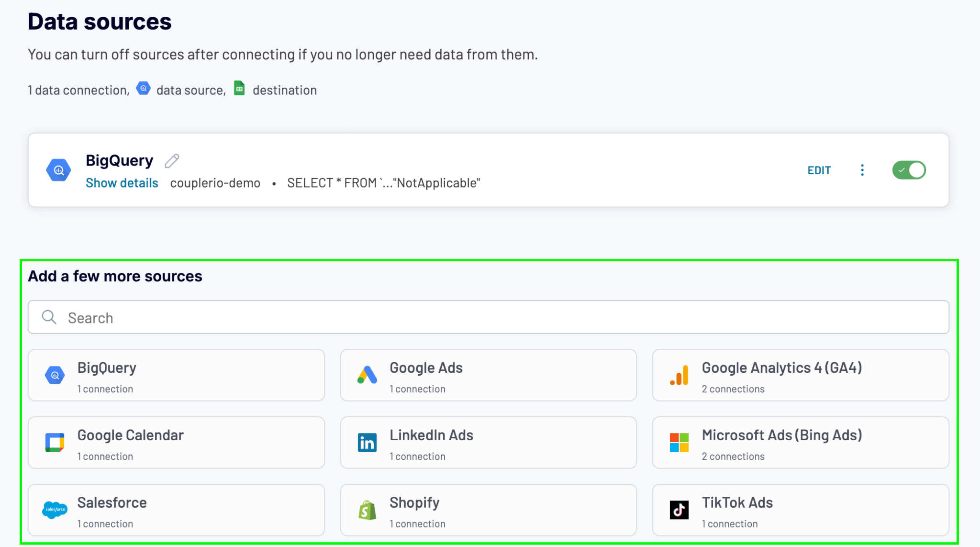Rename BigQuery using the pencil icon
This screenshot has height=547, width=980.
pos(172,160)
